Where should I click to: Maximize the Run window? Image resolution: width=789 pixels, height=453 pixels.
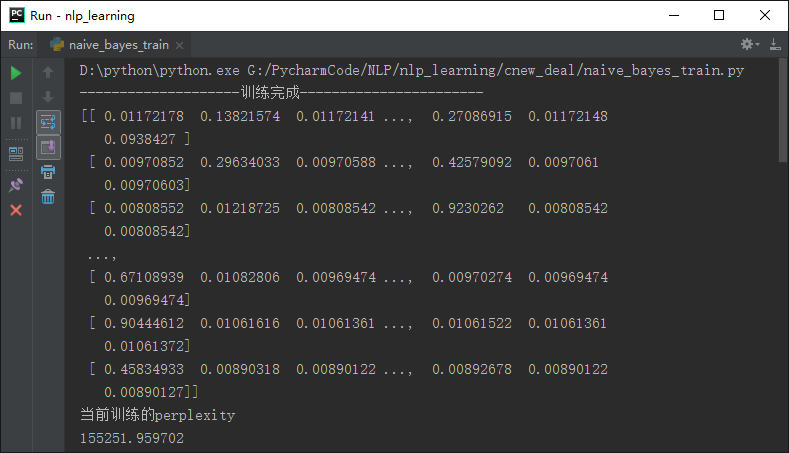719,16
